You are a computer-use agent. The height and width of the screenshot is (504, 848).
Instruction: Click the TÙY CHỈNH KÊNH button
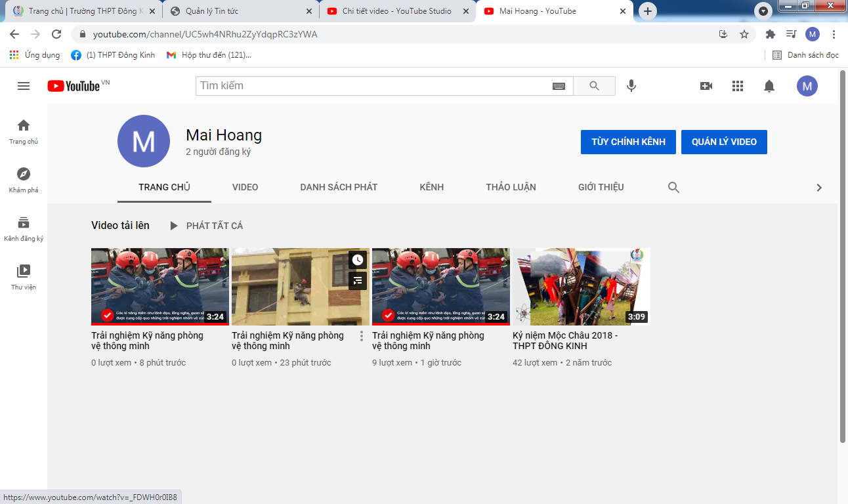pyautogui.click(x=628, y=142)
